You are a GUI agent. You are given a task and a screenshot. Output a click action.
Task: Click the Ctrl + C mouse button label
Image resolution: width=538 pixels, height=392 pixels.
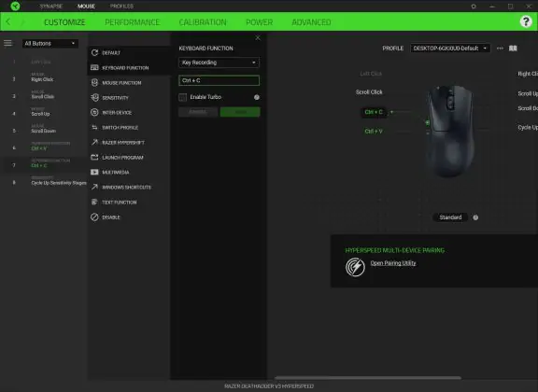pos(374,112)
